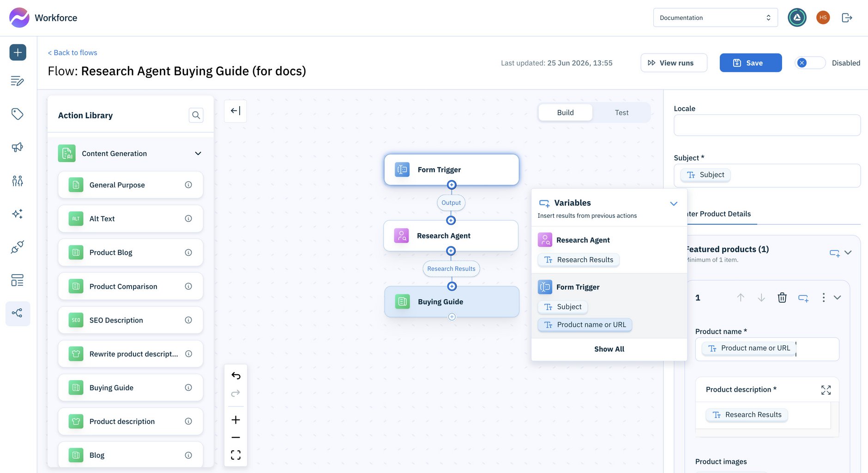Screen dimensions: 868x473
Task: Collapse the Content Generation category
Action: coord(198,153)
